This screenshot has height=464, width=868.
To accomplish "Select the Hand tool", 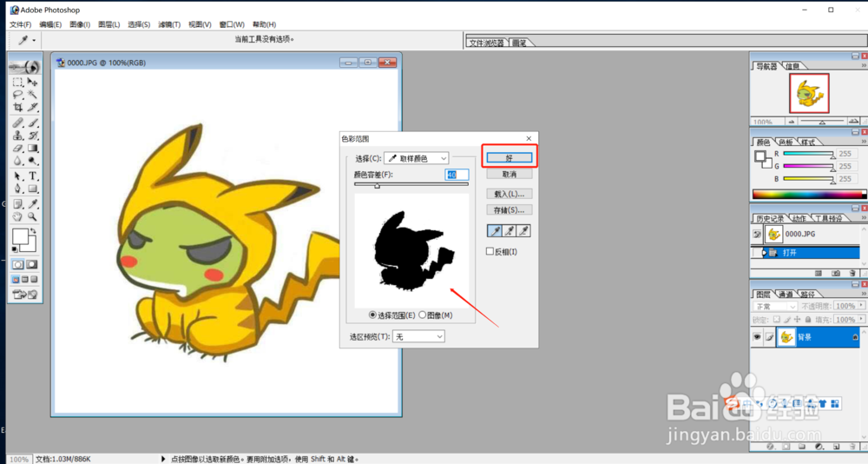I will 17,216.
